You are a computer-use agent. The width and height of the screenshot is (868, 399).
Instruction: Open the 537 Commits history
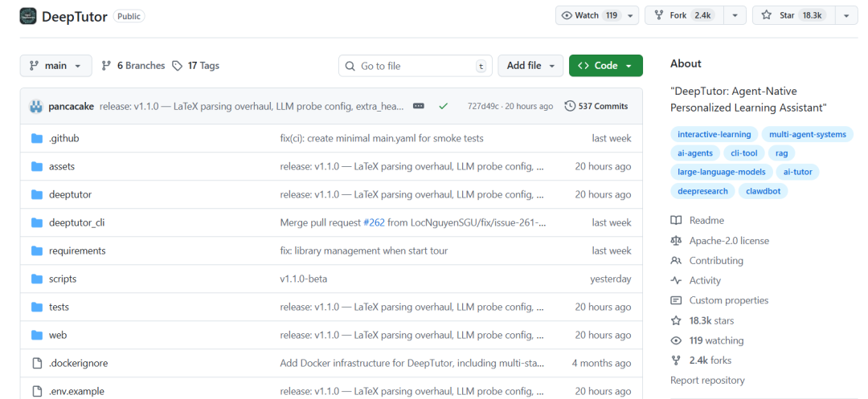point(596,106)
